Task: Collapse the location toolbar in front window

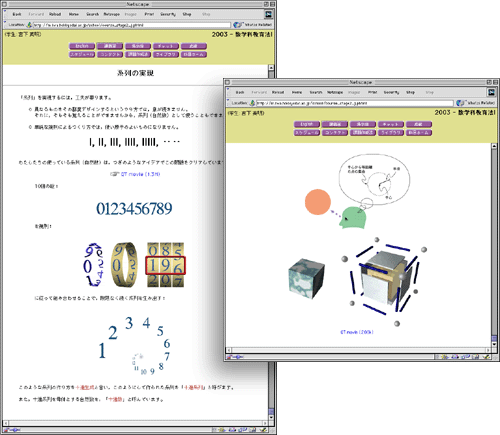Action: [228, 103]
